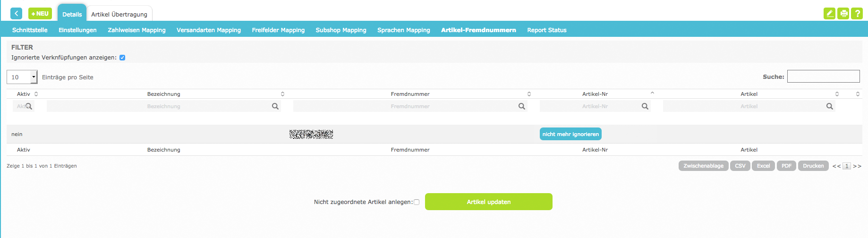Click the search icon in Artikel filter
868x238 pixels.
830,106
